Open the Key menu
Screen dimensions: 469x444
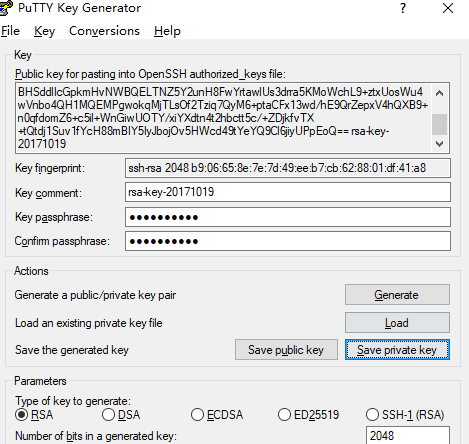pyautogui.click(x=44, y=31)
